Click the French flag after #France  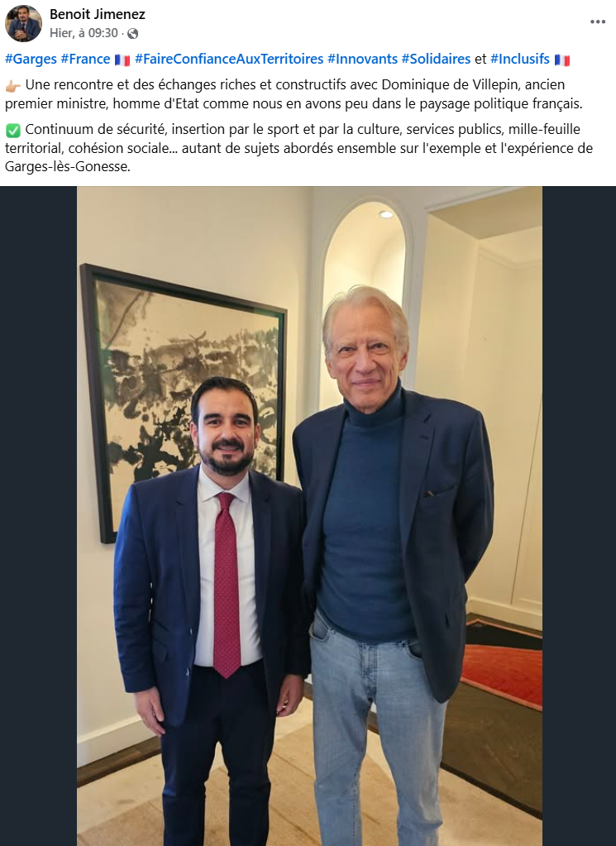(x=122, y=60)
